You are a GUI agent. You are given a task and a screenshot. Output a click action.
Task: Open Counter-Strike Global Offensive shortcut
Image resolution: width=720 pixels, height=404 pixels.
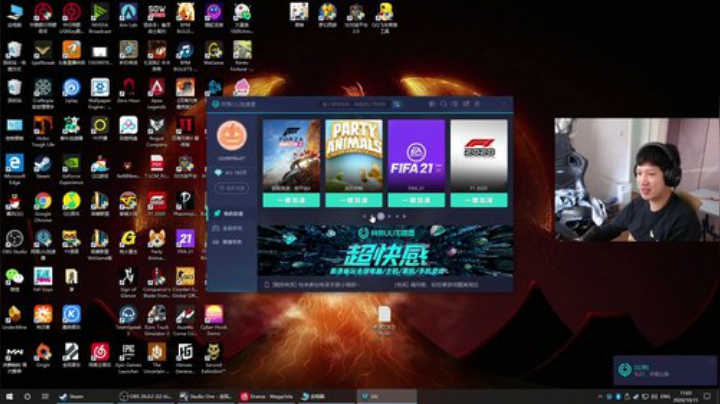[185, 283]
